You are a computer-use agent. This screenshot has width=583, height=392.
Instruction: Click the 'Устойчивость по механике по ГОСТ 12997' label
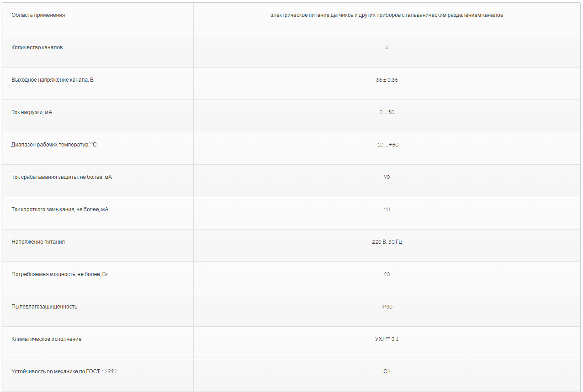(x=64, y=371)
